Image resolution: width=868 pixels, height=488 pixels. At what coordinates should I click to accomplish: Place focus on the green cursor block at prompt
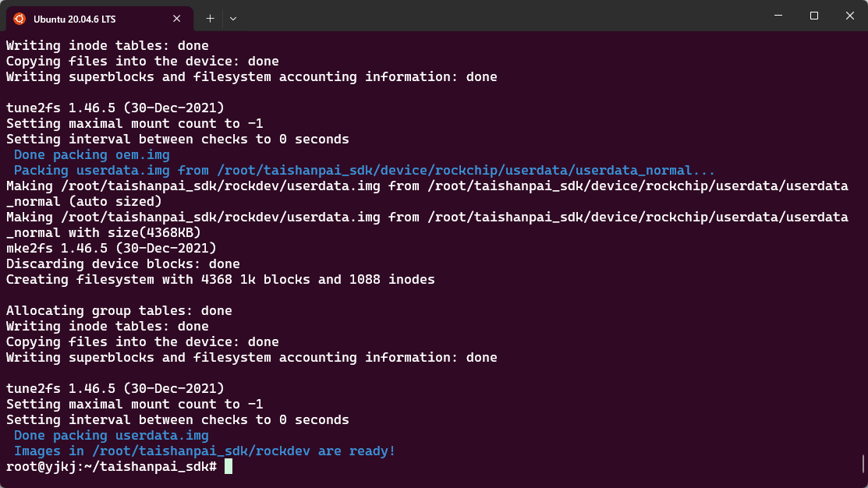tap(229, 466)
